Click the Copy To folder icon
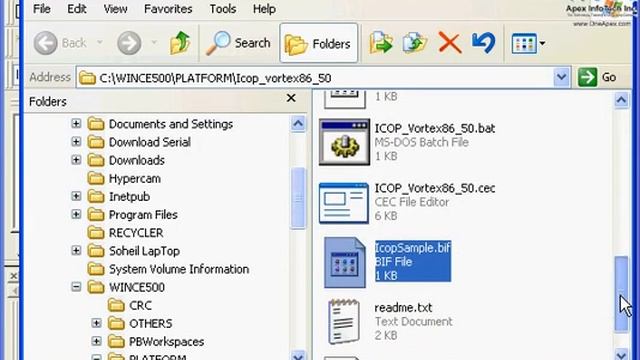Image resolution: width=640 pixels, height=360 pixels. [x=415, y=43]
